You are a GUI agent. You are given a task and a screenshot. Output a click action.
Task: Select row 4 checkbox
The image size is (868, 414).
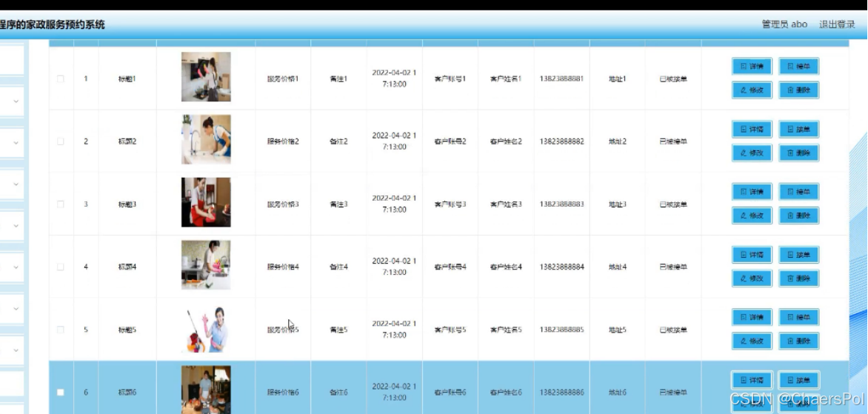pyautogui.click(x=60, y=267)
